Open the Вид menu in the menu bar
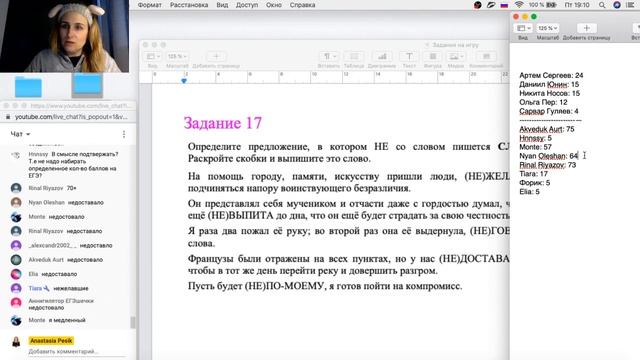This screenshot has height=360, width=640. 222,5
